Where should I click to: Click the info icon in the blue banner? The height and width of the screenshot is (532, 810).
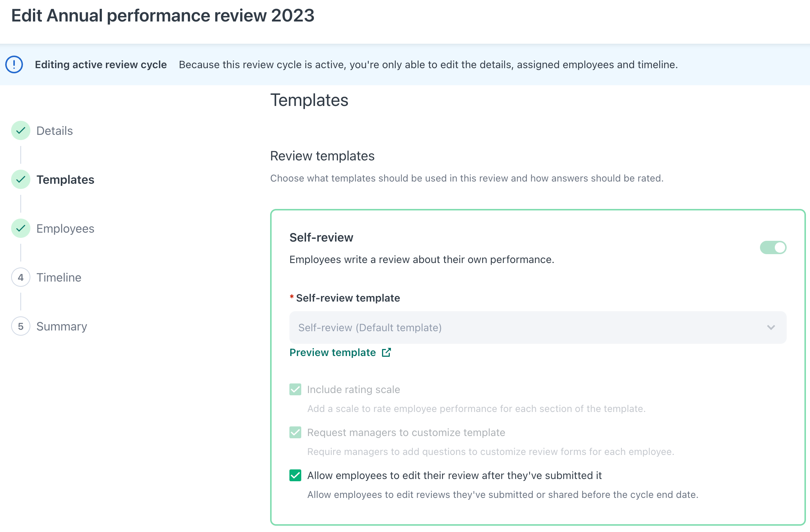coord(14,64)
